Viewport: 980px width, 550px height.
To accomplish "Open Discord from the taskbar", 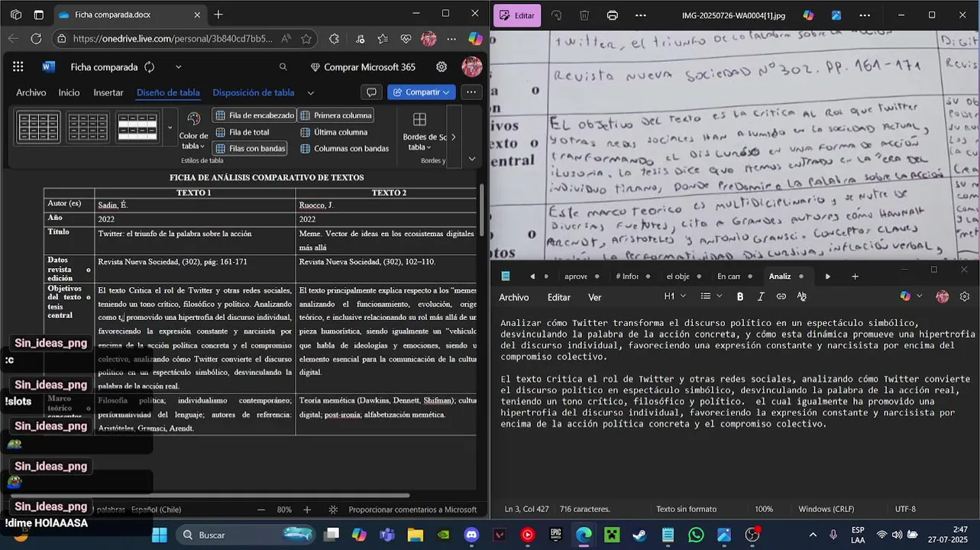I will tap(471, 535).
